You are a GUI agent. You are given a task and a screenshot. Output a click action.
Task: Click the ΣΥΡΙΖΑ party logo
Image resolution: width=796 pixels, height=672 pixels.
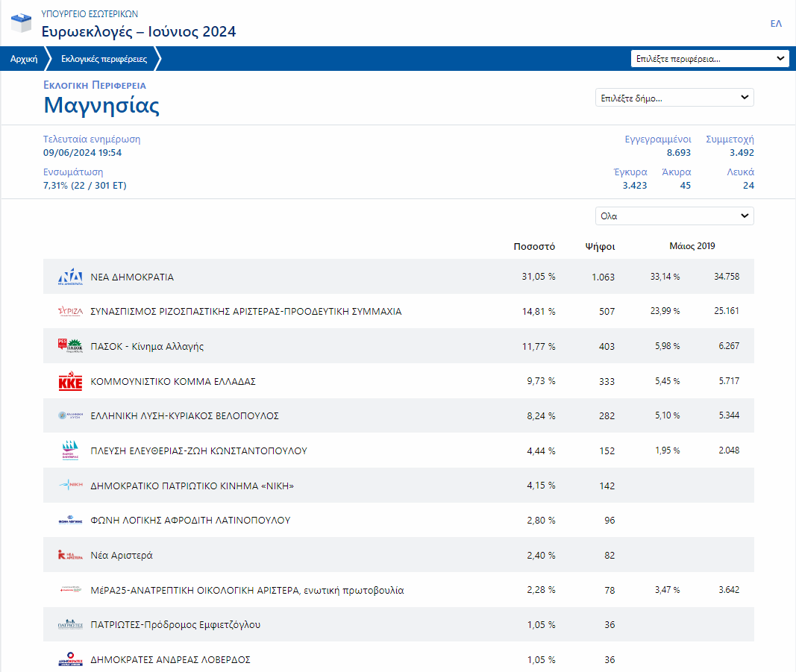click(x=70, y=311)
